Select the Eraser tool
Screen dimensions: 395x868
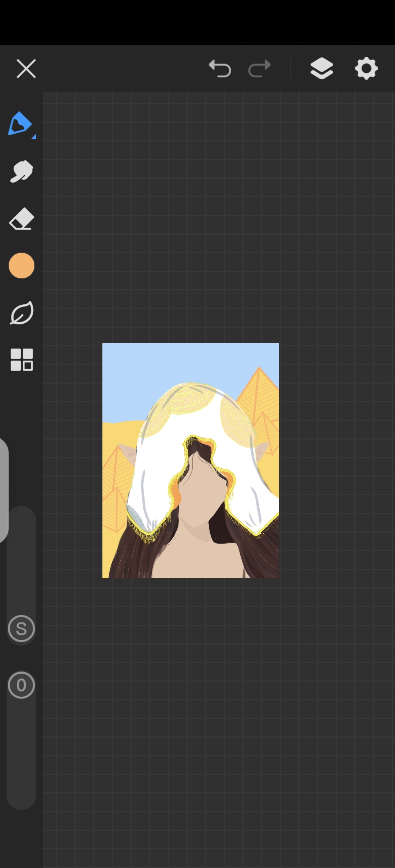tap(21, 219)
